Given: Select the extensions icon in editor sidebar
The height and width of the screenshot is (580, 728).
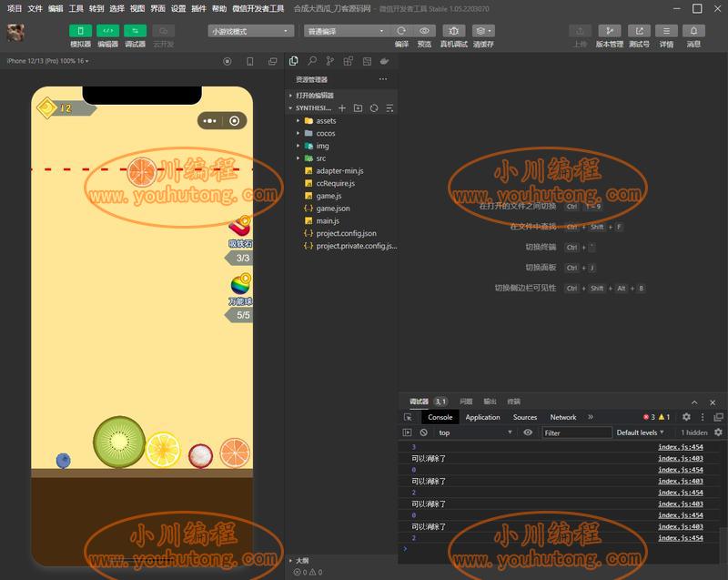Looking at the screenshot, I should click(349, 61).
